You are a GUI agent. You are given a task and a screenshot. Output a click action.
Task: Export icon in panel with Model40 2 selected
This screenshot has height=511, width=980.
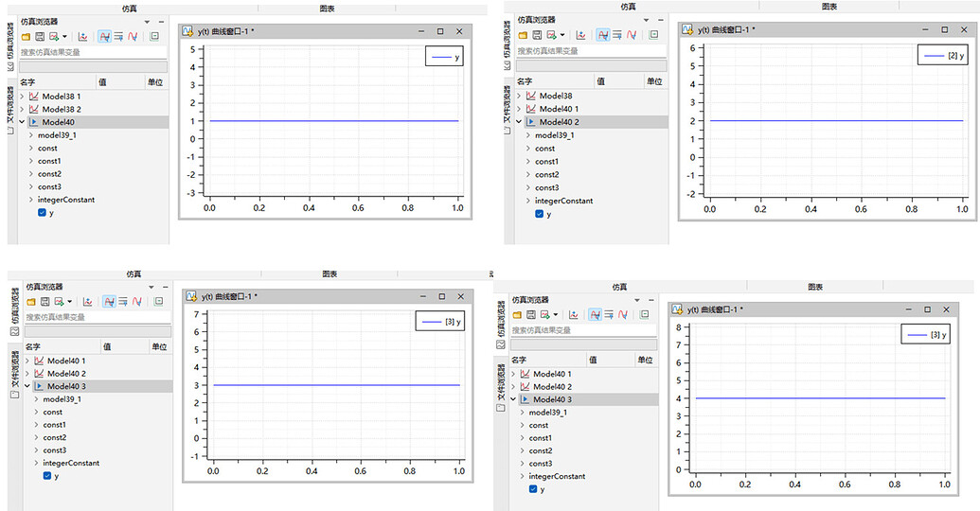pos(552,35)
